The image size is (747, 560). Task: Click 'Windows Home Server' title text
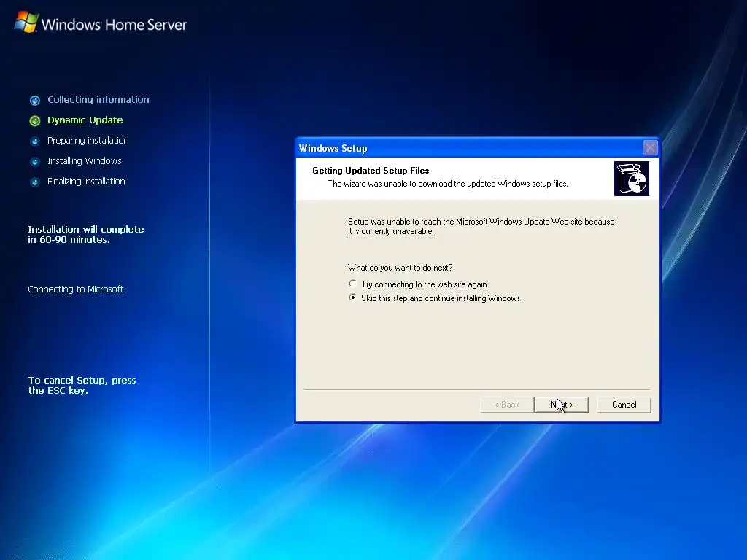pos(114,24)
